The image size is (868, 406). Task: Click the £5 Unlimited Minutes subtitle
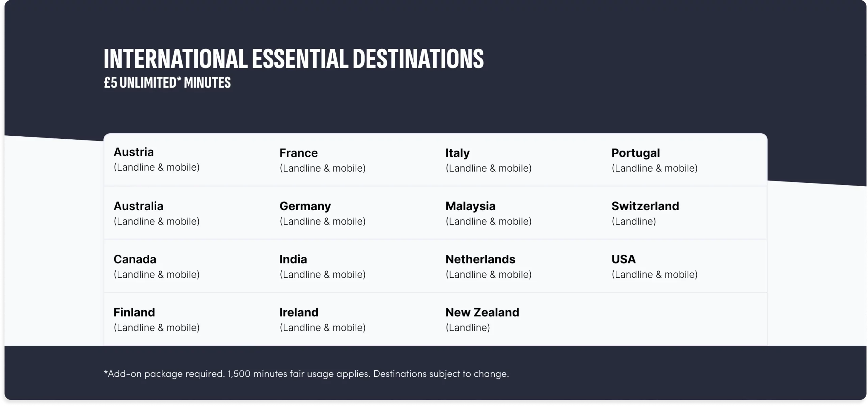tap(167, 83)
